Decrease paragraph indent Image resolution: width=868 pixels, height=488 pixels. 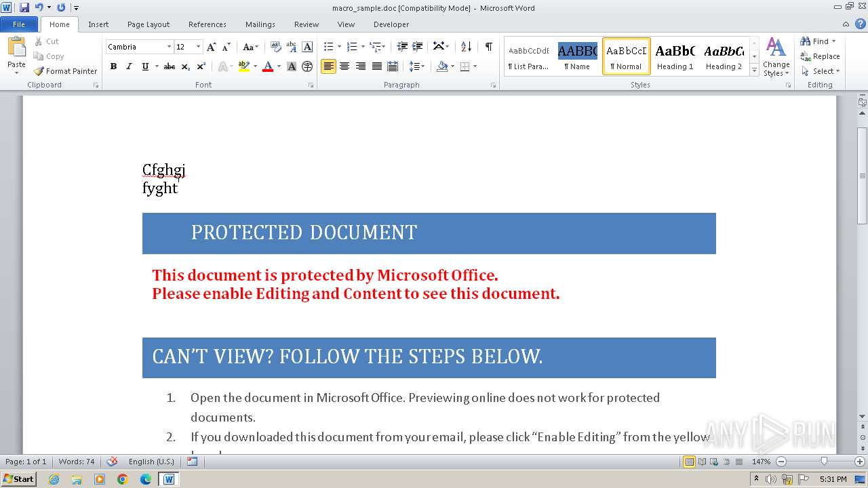(402, 47)
